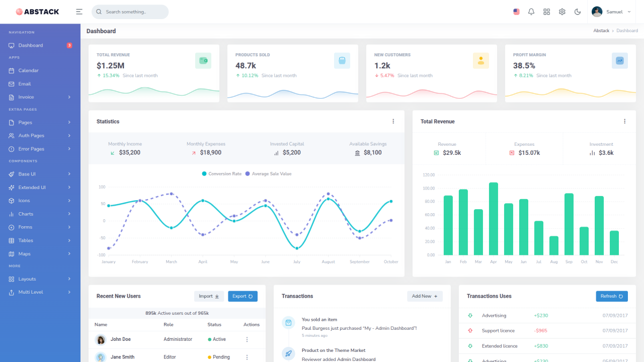
Task: Open the notifications bell
Action: [531, 12]
